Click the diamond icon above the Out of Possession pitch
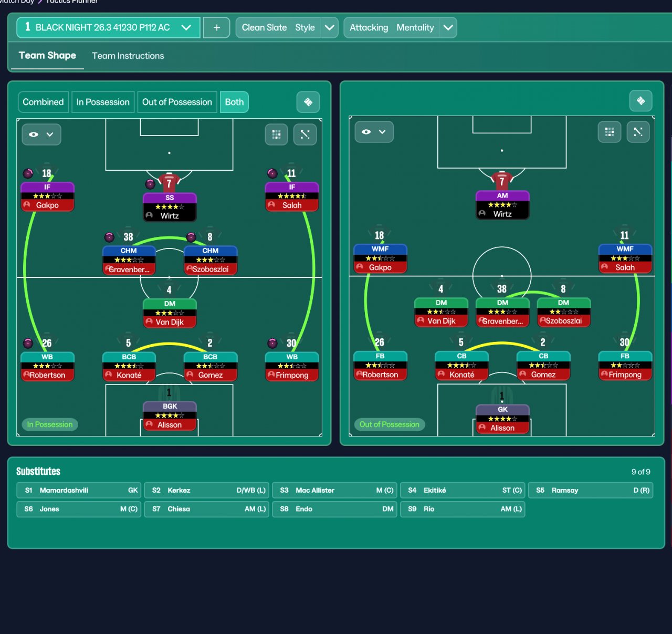This screenshot has width=672, height=634. 640,100
